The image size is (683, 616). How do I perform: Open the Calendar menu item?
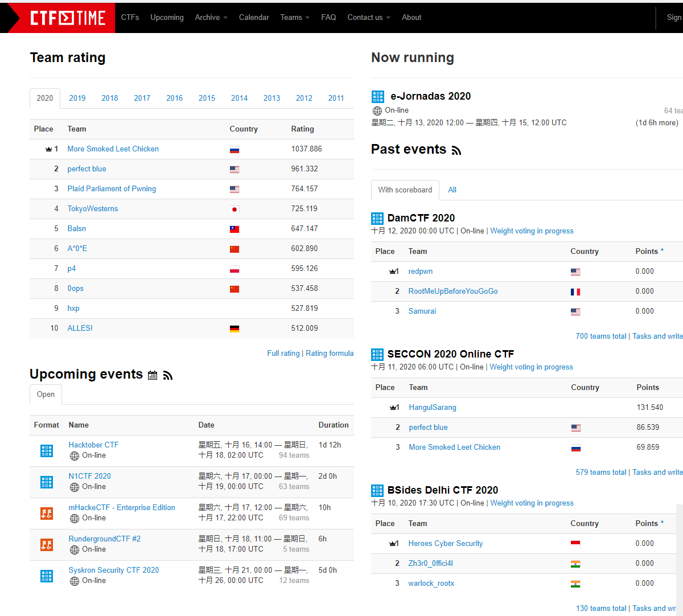pos(254,18)
